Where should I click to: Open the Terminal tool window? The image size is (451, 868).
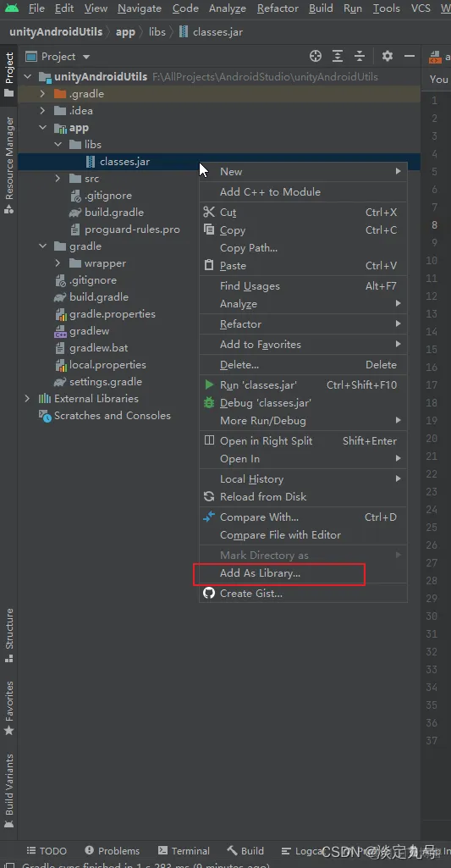[x=184, y=851]
